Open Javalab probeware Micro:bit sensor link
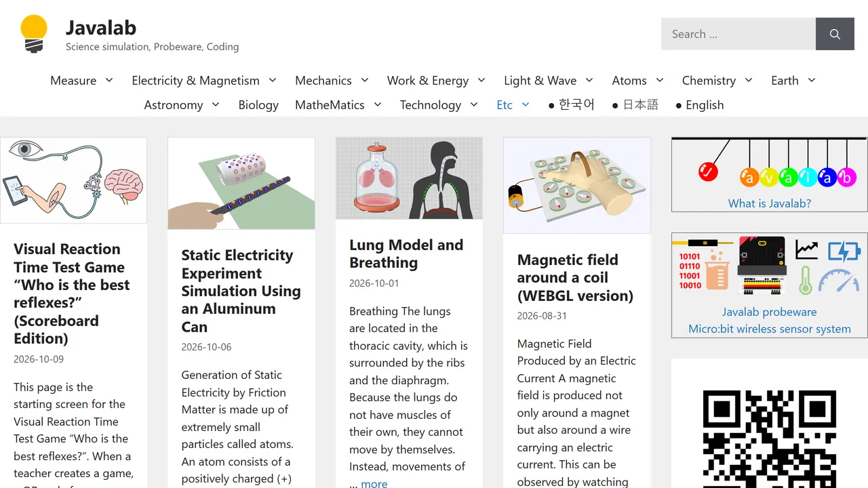This screenshot has width=868, height=488. (770, 321)
